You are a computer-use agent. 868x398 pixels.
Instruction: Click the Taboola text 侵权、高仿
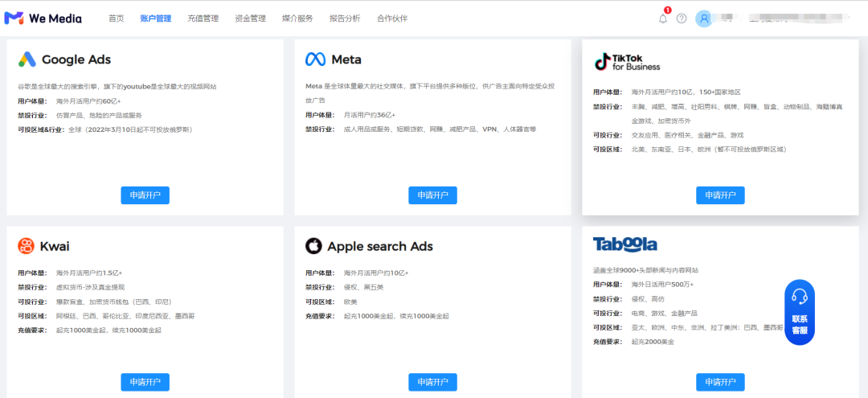click(649, 299)
